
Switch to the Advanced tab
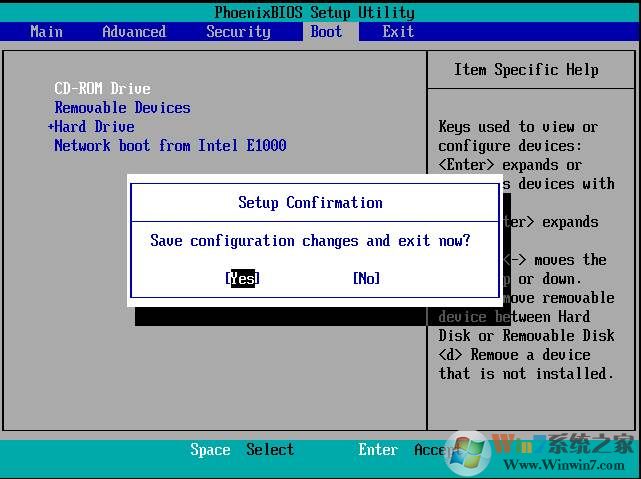pyautogui.click(x=134, y=31)
